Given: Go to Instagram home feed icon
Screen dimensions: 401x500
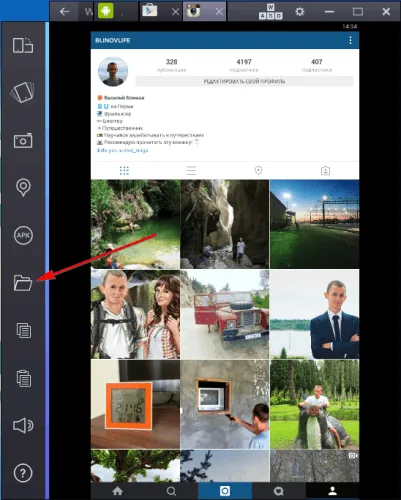Looking at the screenshot, I should point(118,491).
